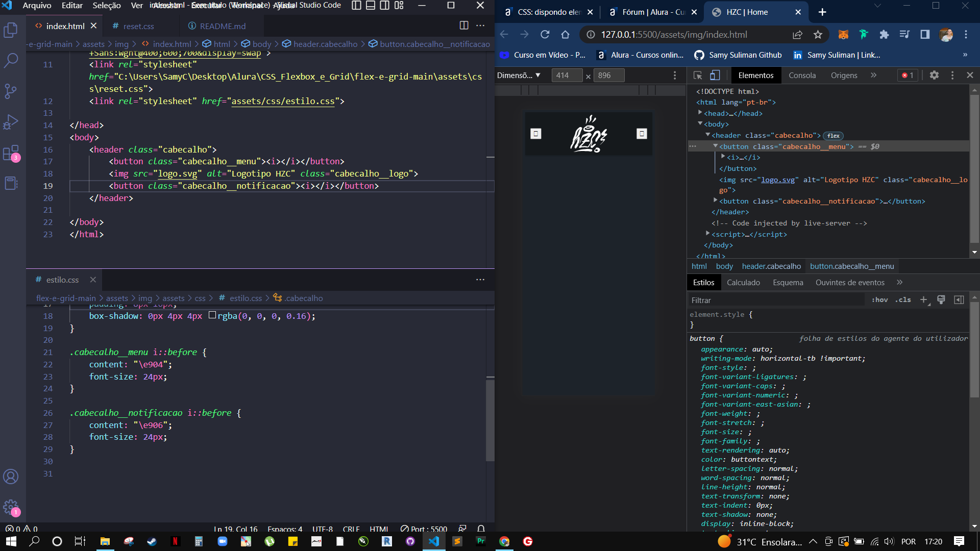Open the Windows Start menu
Screen dimensions: 980x551
(11, 541)
